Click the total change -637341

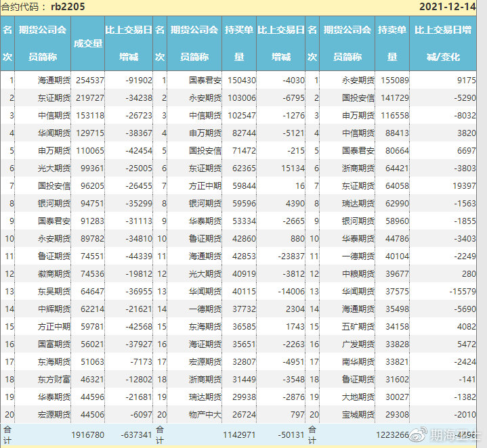[136, 435]
